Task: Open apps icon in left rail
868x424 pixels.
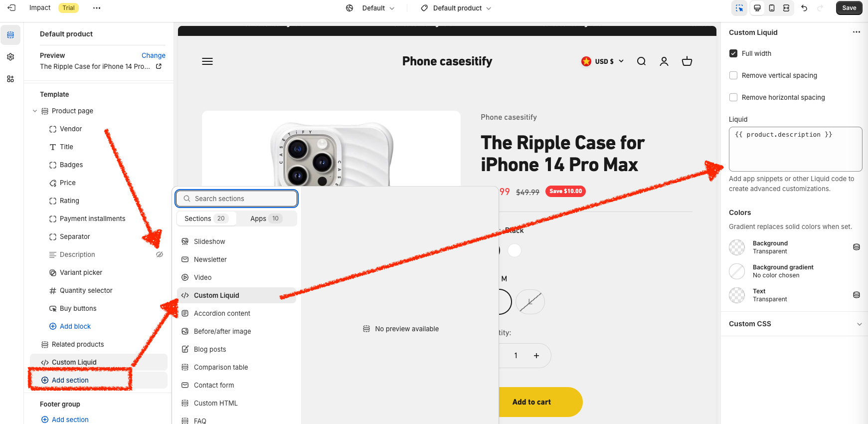Action: [10, 79]
